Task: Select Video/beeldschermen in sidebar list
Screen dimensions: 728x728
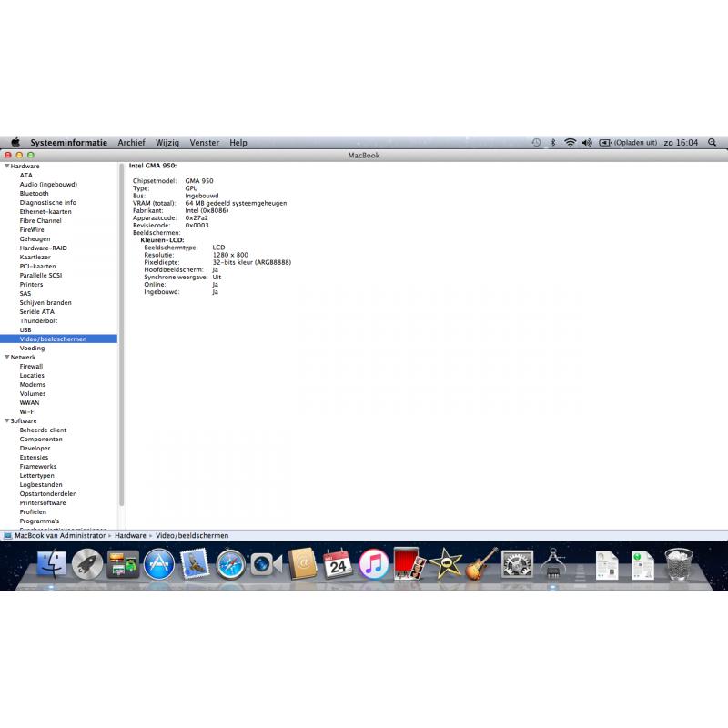Action: pos(58,339)
